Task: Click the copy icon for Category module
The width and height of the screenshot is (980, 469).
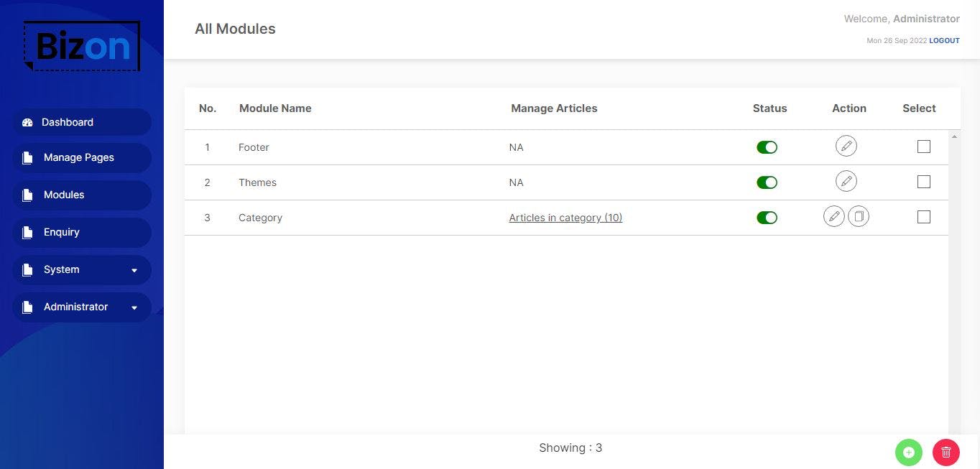Action: point(859,217)
